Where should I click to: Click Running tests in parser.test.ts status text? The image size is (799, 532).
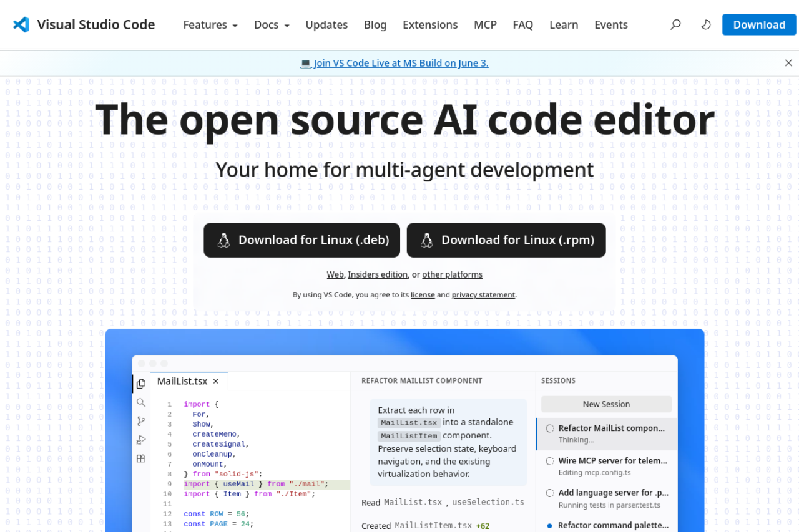[x=609, y=505]
